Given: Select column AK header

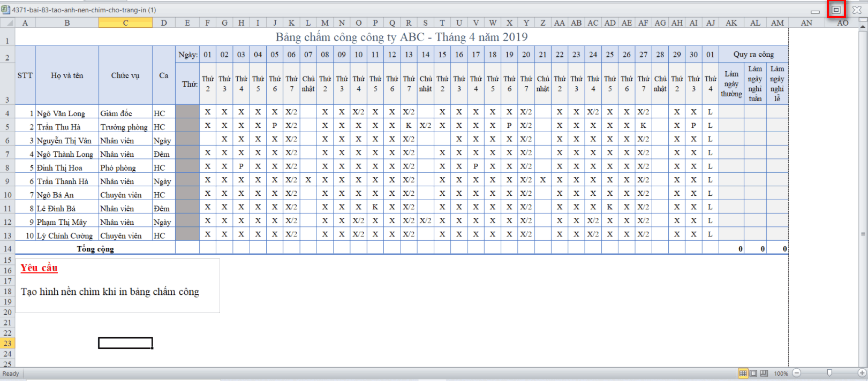Looking at the screenshot, I should 731,23.
